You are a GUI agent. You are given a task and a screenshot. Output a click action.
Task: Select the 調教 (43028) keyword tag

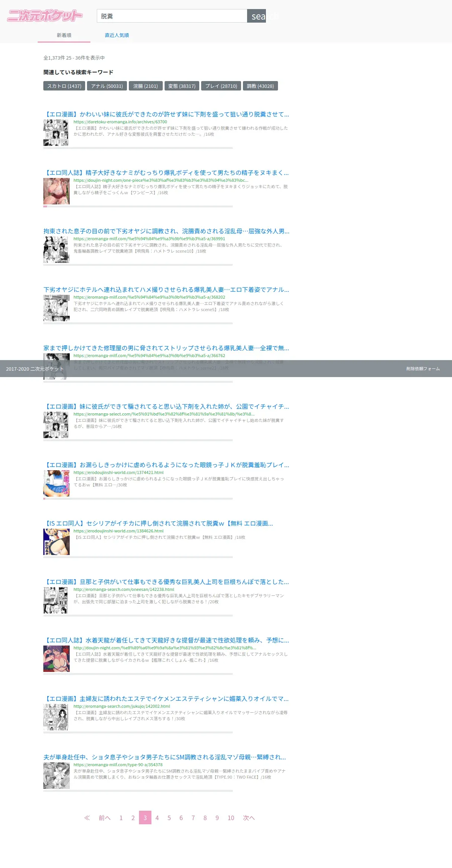260,86
